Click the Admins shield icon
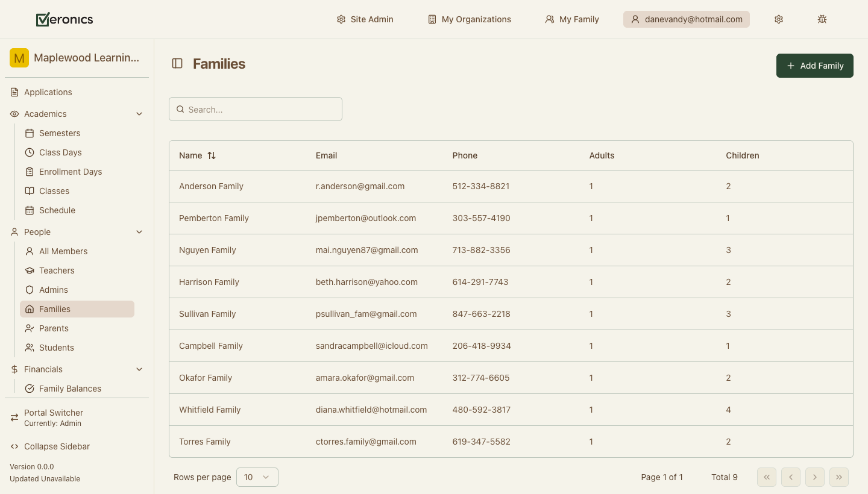The image size is (868, 494). (x=30, y=290)
